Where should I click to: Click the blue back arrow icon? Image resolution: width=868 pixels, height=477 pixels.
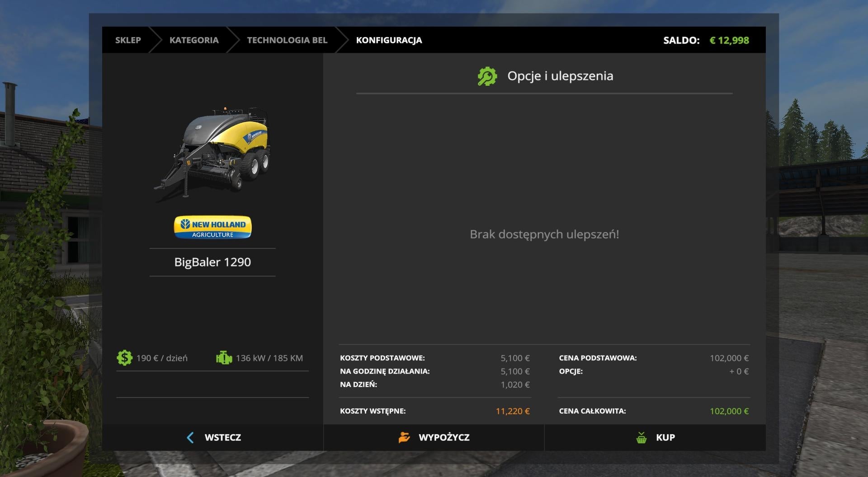190,437
